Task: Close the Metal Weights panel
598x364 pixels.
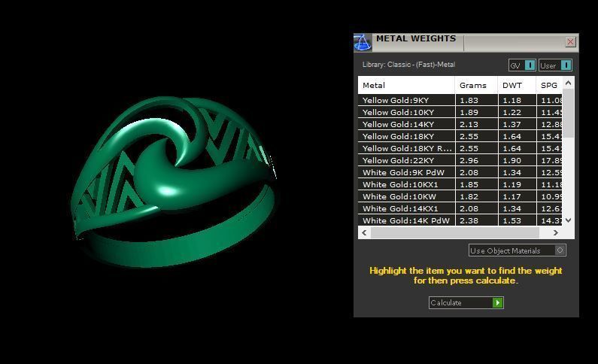Action: click(570, 42)
